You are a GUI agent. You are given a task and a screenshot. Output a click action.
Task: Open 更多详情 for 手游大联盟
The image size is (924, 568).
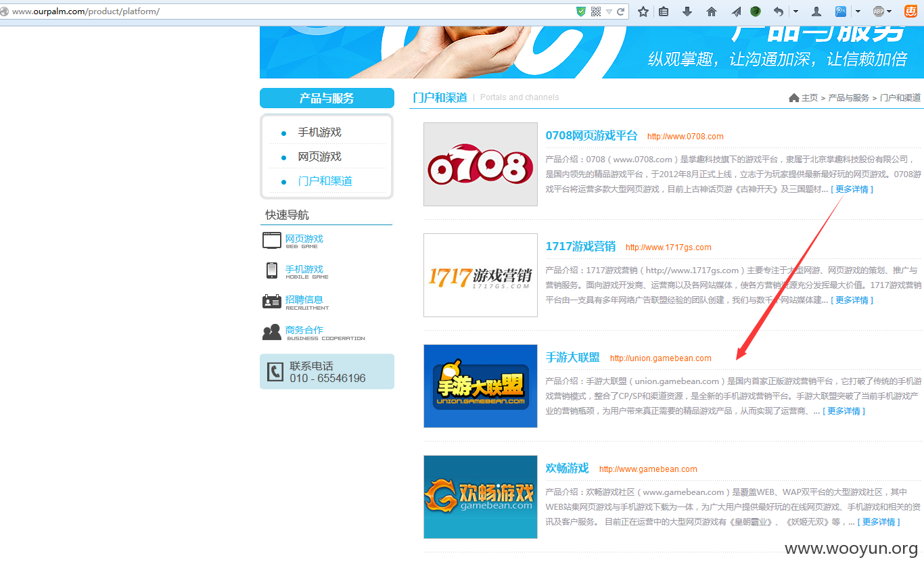844,411
